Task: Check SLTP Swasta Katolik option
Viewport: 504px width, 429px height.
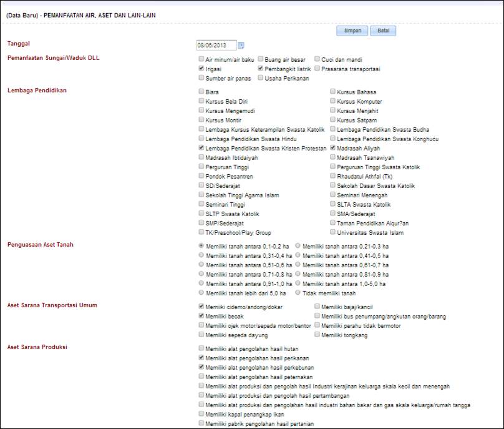Action: tap(201, 212)
